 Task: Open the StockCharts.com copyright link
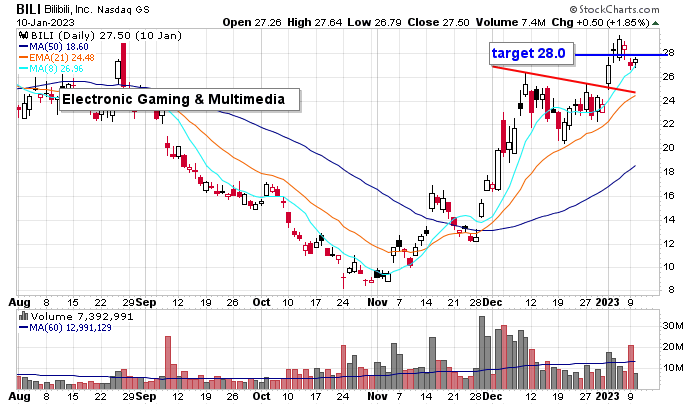pos(614,9)
